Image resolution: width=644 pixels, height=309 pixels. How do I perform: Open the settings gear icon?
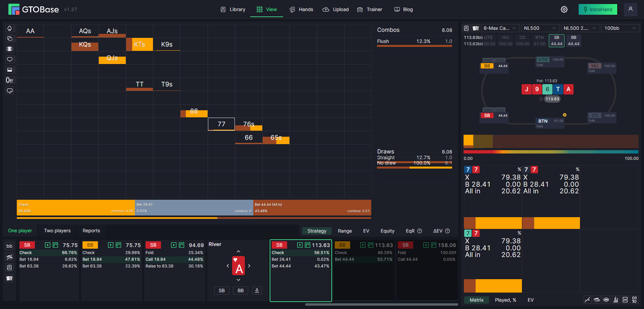pyautogui.click(x=564, y=9)
